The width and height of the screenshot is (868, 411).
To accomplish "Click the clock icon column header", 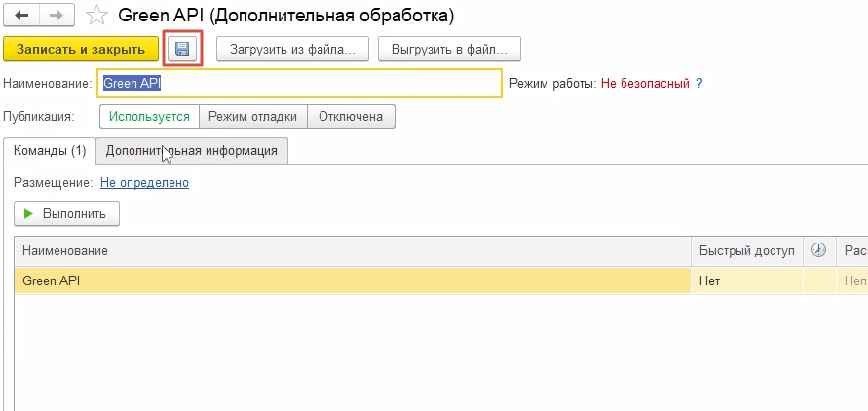I will coord(818,251).
